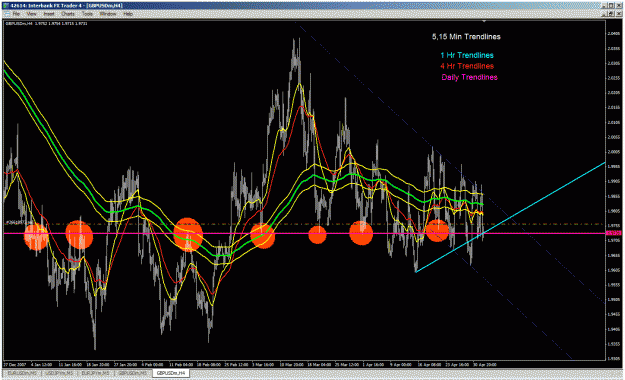Minimize the inner GBPUSDm,H4 chart window

click(605, 14)
